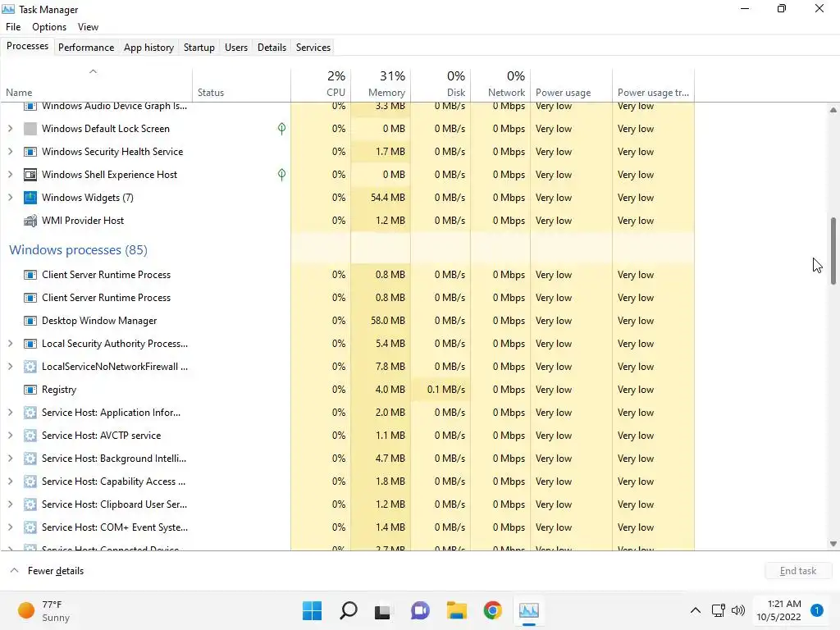Click the Windows Default Lock Screen process icon
The image size is (840, 630).
(x=30, y=129)
